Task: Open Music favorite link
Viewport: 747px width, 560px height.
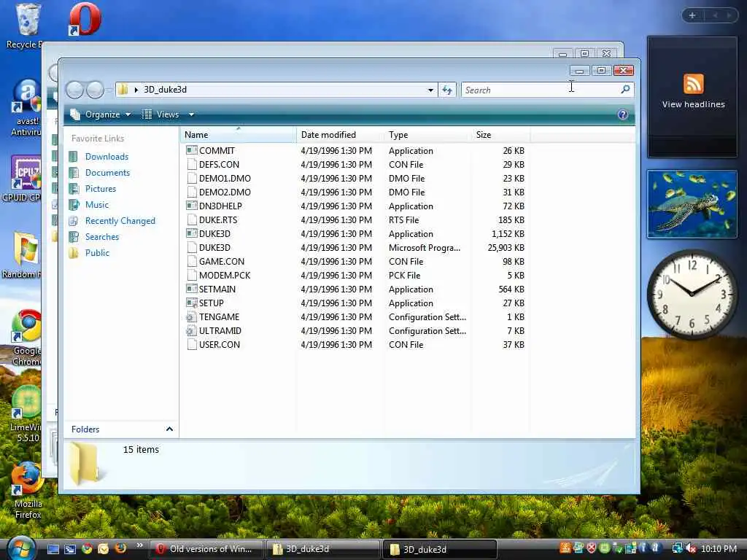Action: tap(97, 205)
